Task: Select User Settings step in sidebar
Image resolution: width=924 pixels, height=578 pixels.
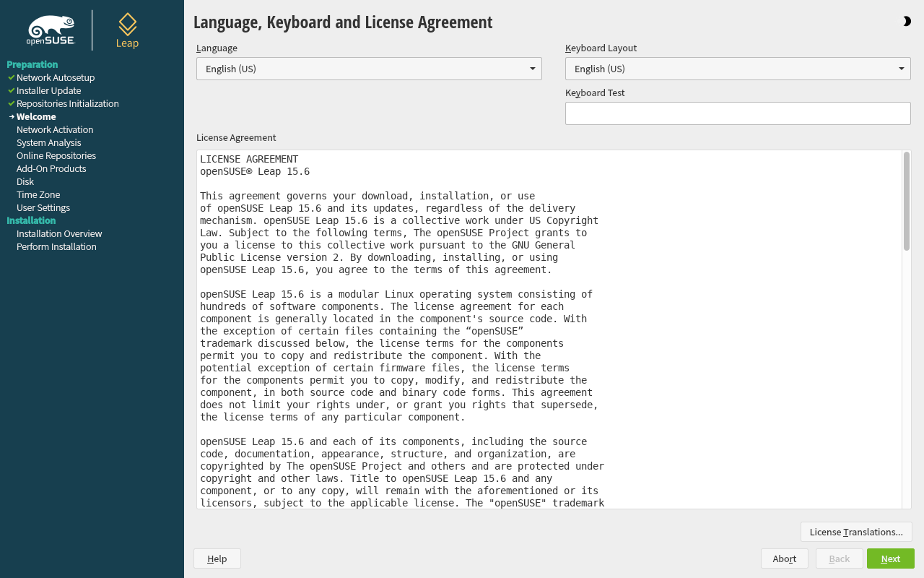Action: (43, 207)
